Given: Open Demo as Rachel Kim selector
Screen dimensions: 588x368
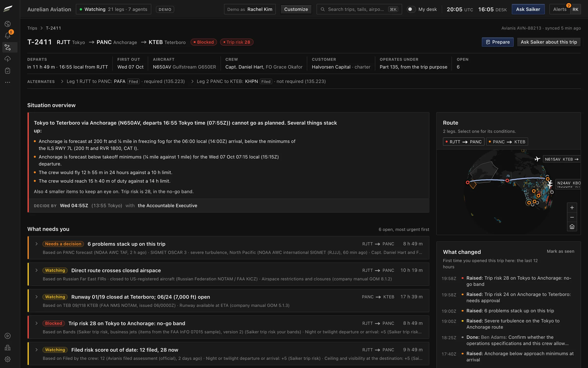Looking at the screenshot, I should (x=250, y=9).
